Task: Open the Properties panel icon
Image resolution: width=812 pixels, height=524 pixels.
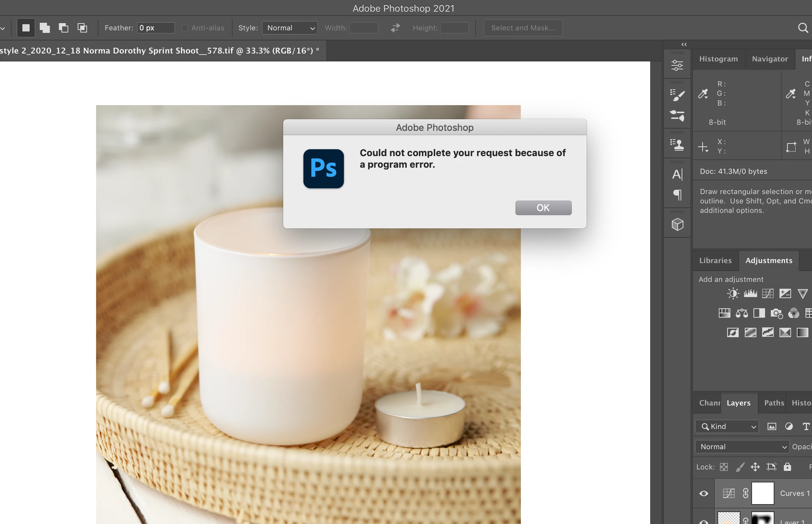Action: 677,65
